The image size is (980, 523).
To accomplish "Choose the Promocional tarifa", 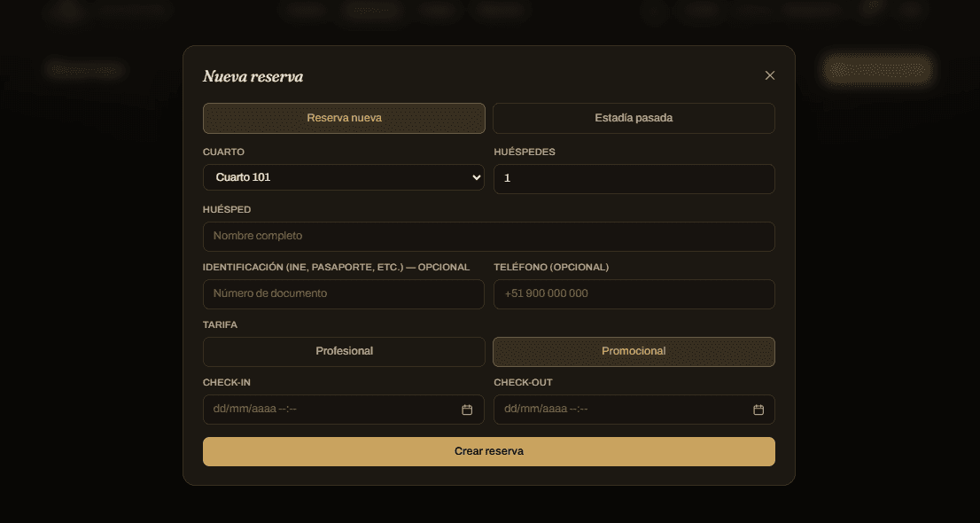I will (634, 352).
